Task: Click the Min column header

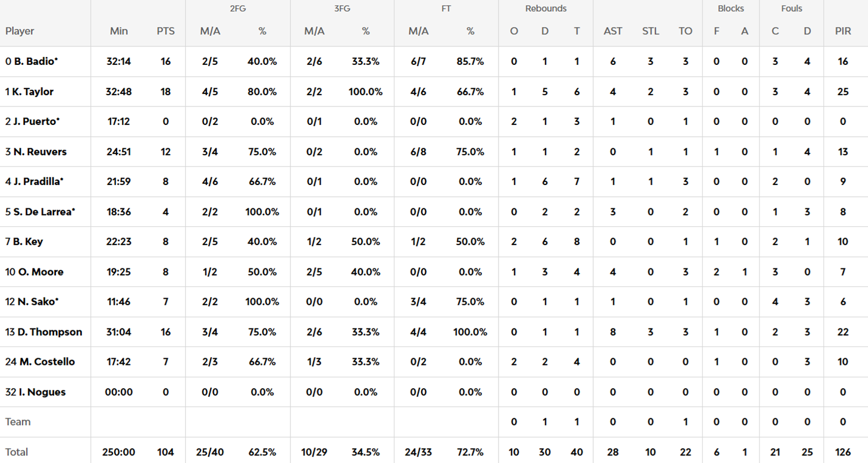Action: 119,31
